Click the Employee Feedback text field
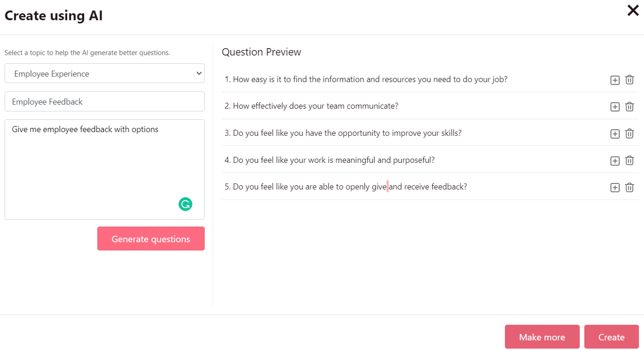644x350 pixels. [105, 101]
